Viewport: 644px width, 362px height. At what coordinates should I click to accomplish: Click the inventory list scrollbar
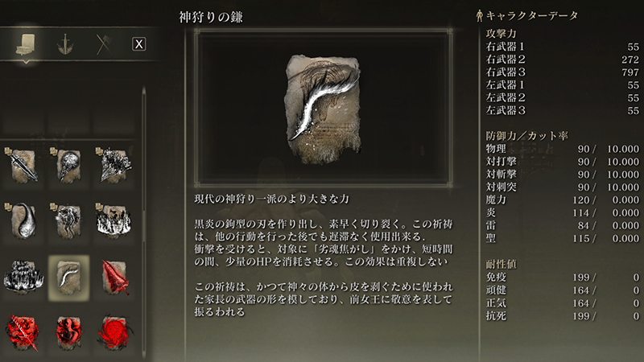pos(144,222)
